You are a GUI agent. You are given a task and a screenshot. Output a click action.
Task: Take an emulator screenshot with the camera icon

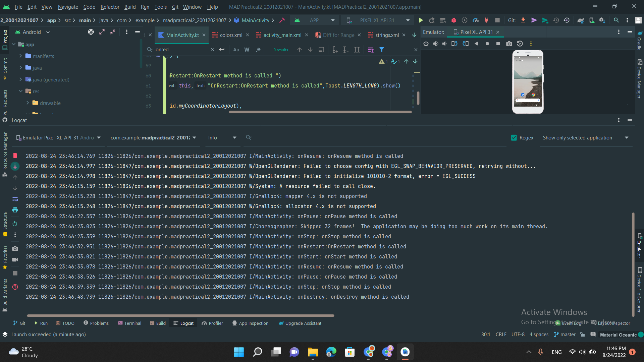(x=509, y=44)
